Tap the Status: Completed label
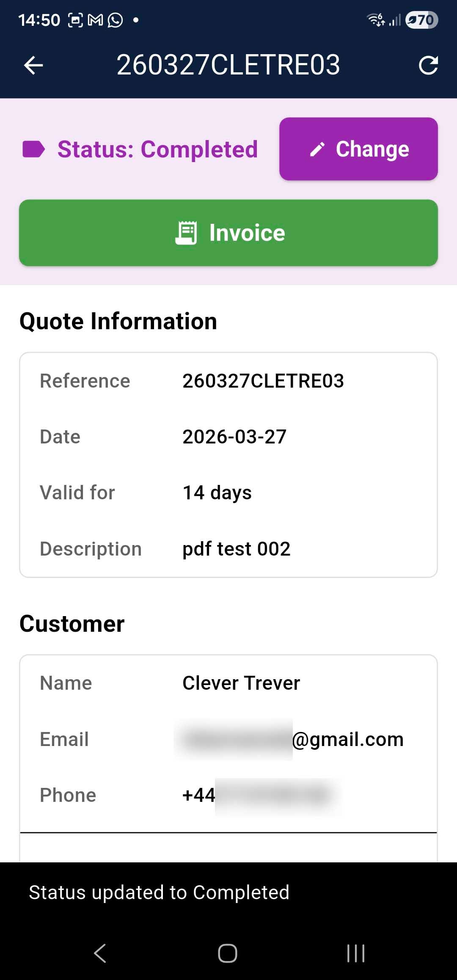This screenshot has width=457, height=980. (x=157, y=149)
